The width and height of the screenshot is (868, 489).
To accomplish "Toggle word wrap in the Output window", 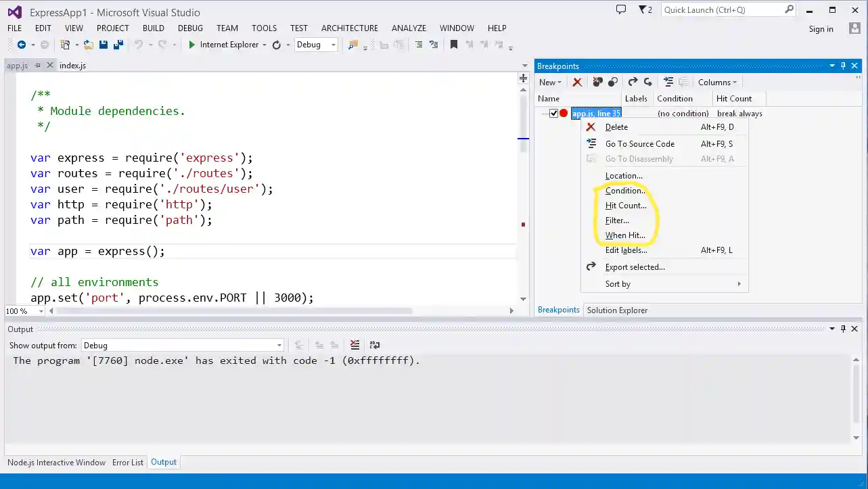I will [x=375, y=345].
